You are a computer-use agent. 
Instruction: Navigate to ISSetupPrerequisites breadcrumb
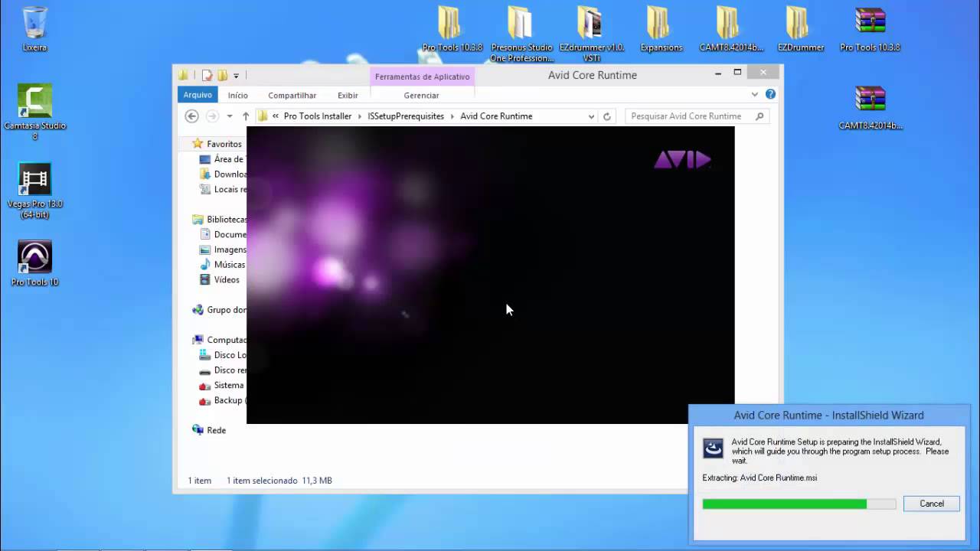pyautogui.click(x=406, y=116)
